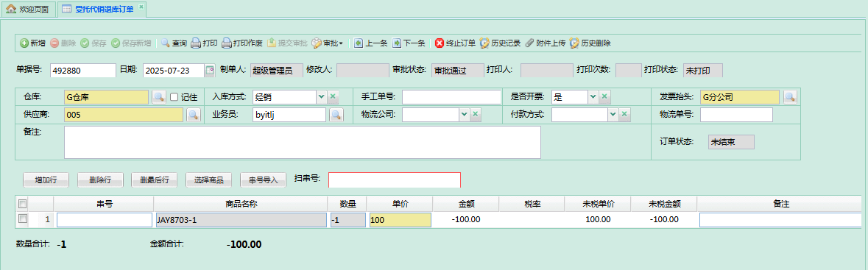This screenshot has height=270, width=868.
Task: Click the 备注 textarea in the form
Action: [303, 142]
